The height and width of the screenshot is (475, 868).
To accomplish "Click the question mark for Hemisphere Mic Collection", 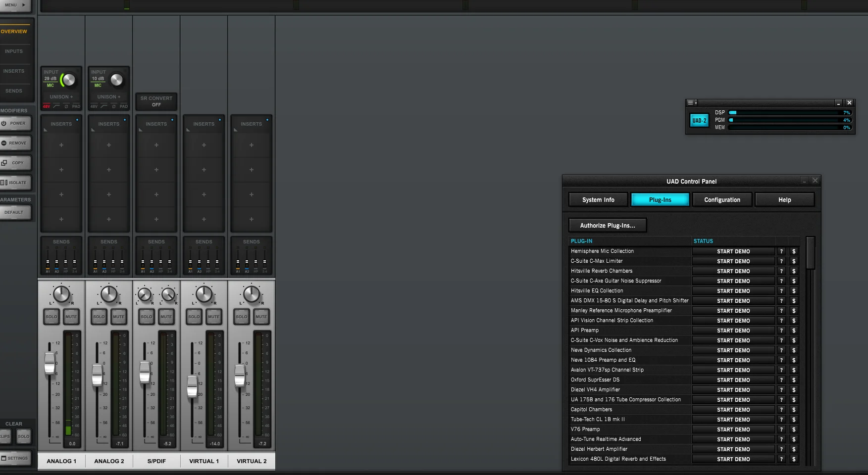I will point(781,251).
